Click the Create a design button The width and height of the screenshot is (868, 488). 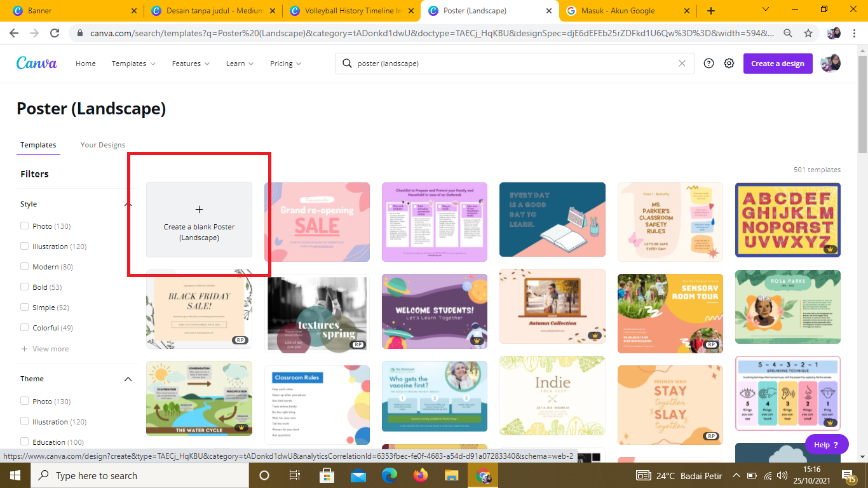pos(777,64)
